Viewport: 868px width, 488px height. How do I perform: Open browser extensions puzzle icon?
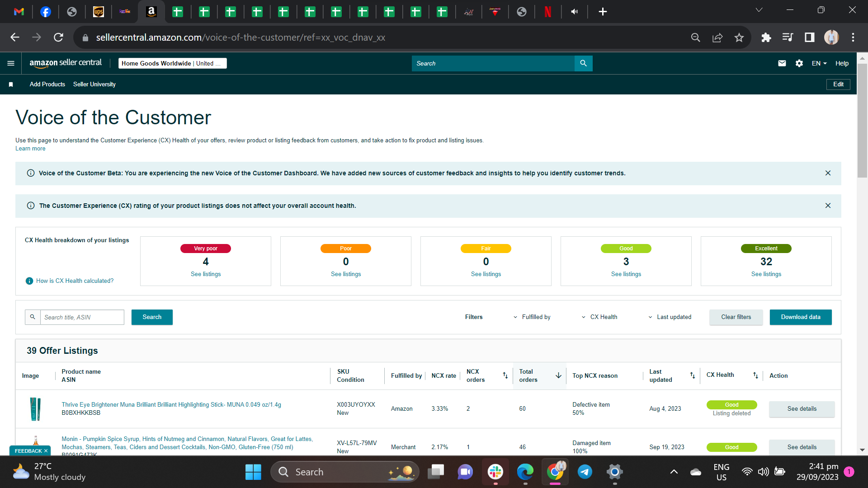(766, 38)
